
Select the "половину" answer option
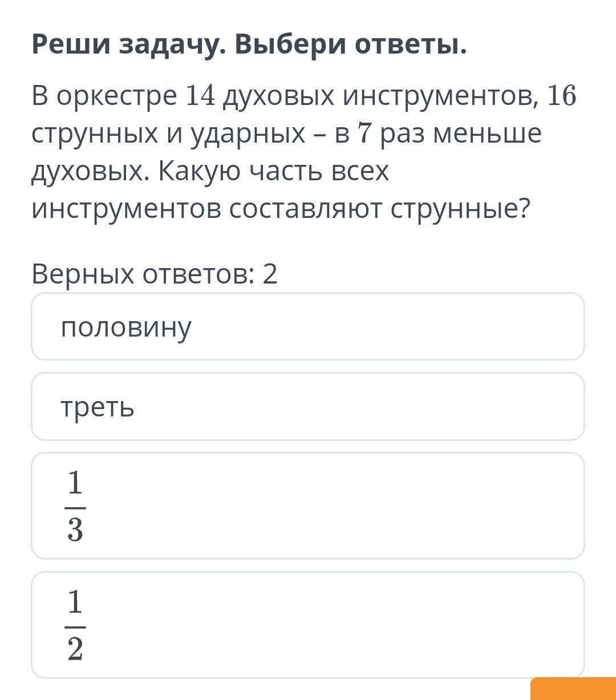coord(308,327)
